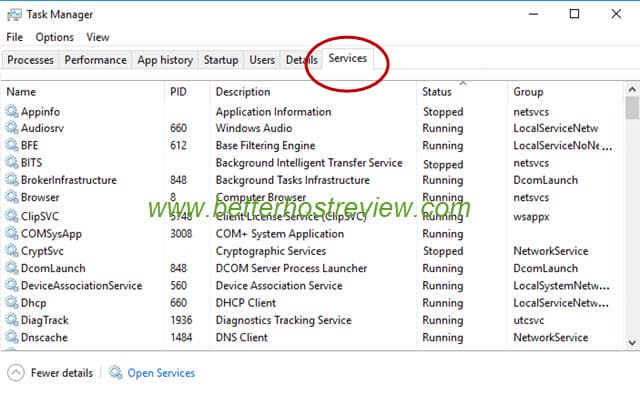This screenshot has height=394, width=640.
Task: Click the Task Manager title bar icon
Action: tap(14, 15)
